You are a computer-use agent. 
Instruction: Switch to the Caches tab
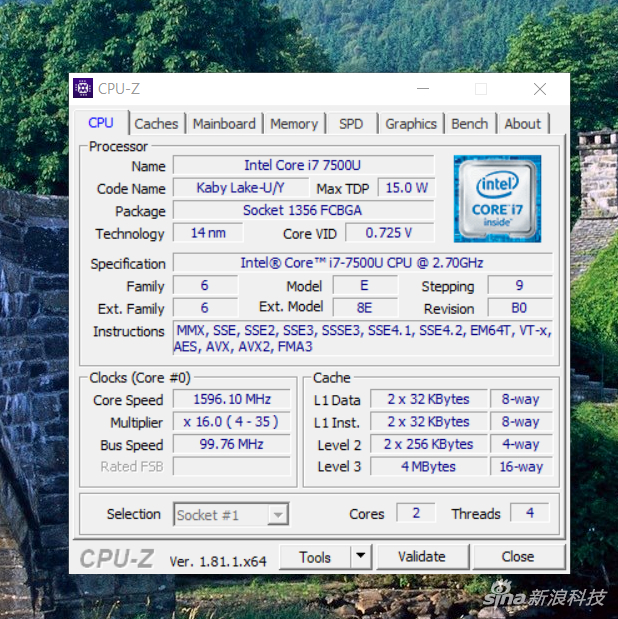coord(156,124)
